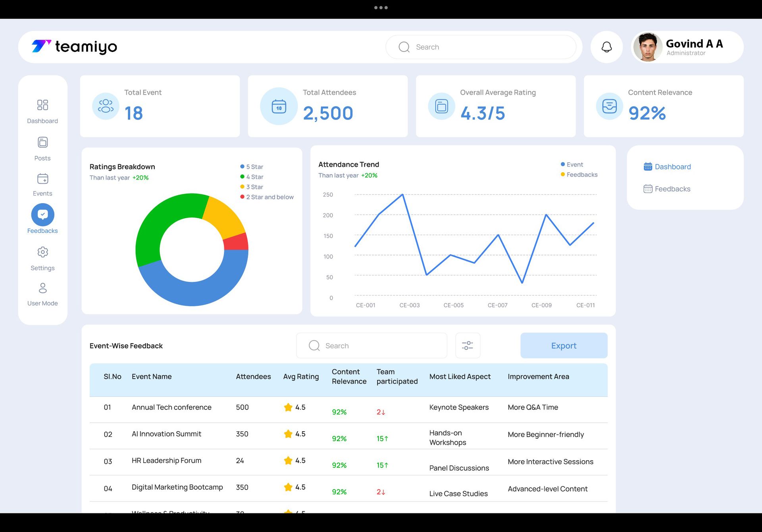Screen dimensions: 762x532
Task: Select the Feedbacks sidebar icon
Action: pyautogui.click(x=42, y=215)
